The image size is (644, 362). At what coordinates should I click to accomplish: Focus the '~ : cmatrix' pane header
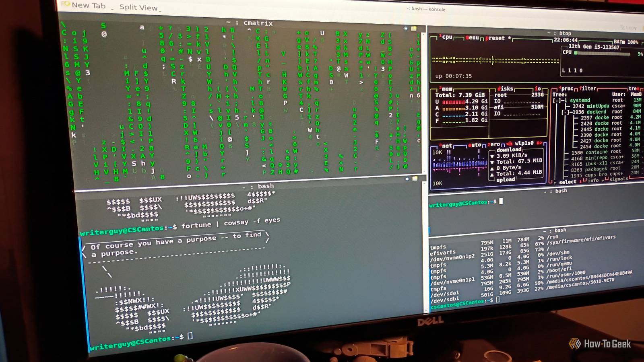tap(250, 23)
